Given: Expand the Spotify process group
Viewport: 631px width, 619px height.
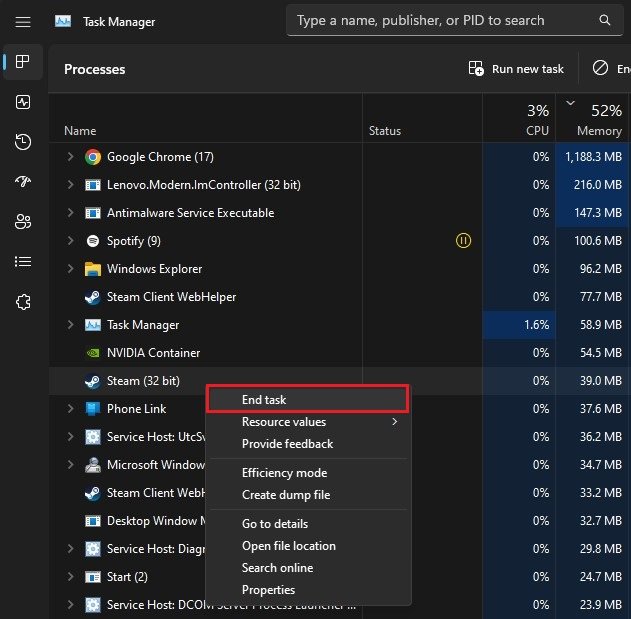Looking at the screenshot, I should pos(70,241).
